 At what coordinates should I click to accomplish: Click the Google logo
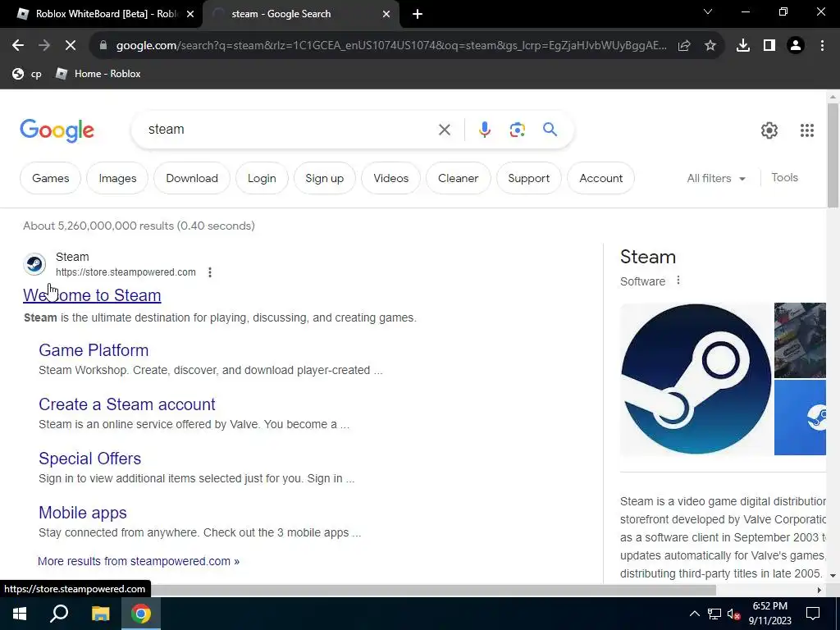[57, 130]
